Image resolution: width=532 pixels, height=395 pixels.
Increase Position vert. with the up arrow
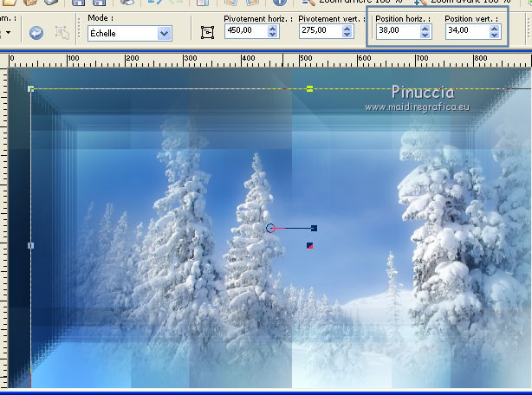(495, 29)
